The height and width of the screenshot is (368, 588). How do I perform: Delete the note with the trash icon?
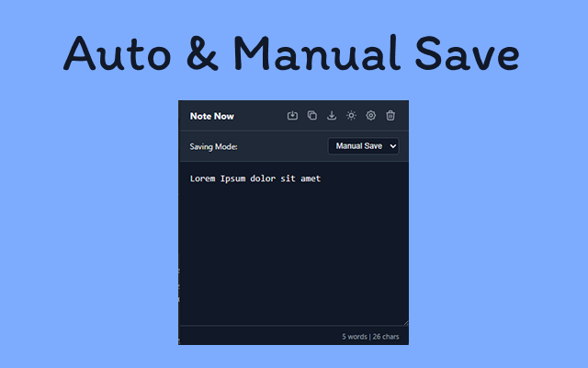[x=390, y=116]
